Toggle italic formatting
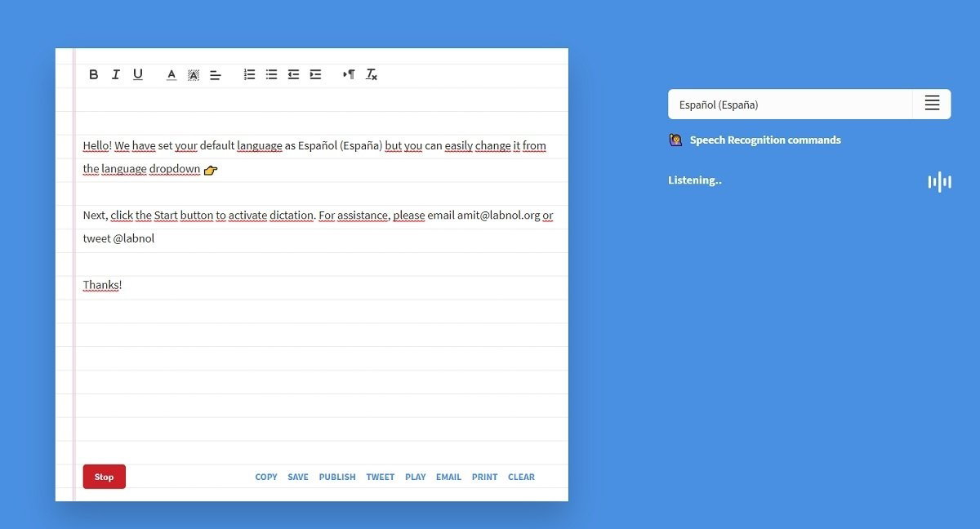This screenshot has width=980, height=529. click(x=115, y=74)
